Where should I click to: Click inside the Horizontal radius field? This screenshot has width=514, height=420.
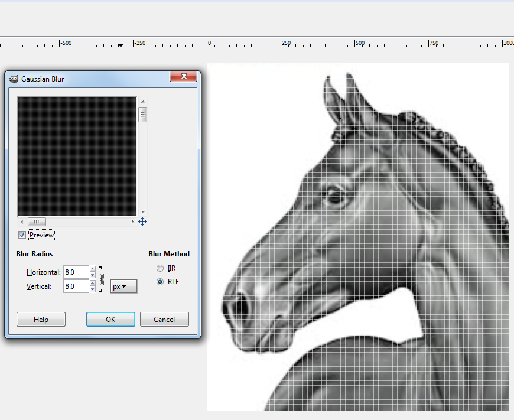point(77,272)
